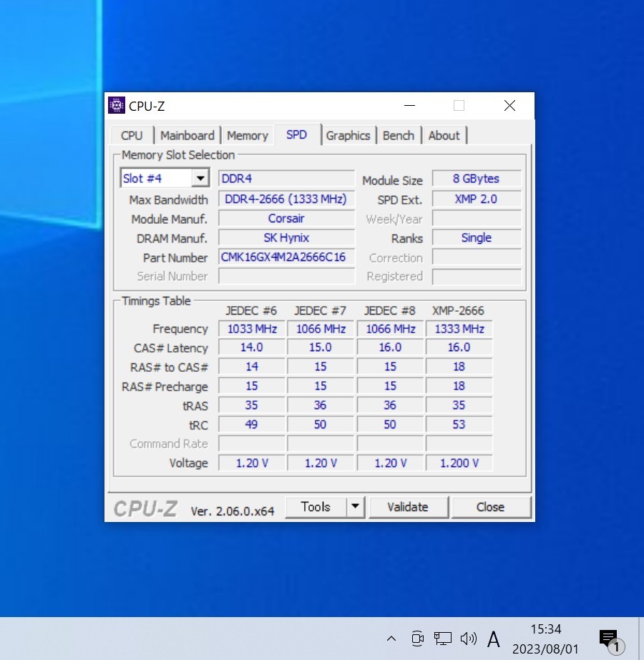Minimize the CPU-Z window

[x=410, y=105]
